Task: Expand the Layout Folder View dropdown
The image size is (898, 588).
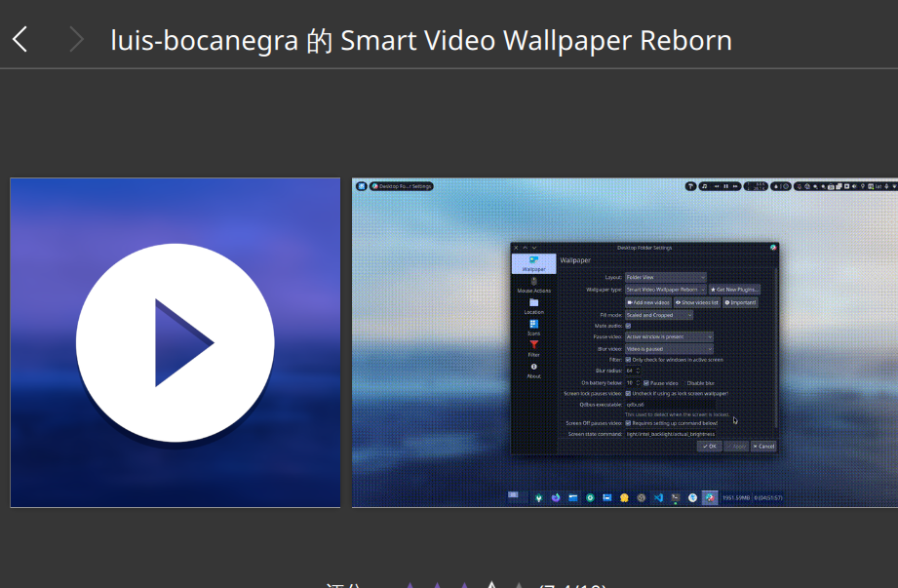Action: [665, 277]
